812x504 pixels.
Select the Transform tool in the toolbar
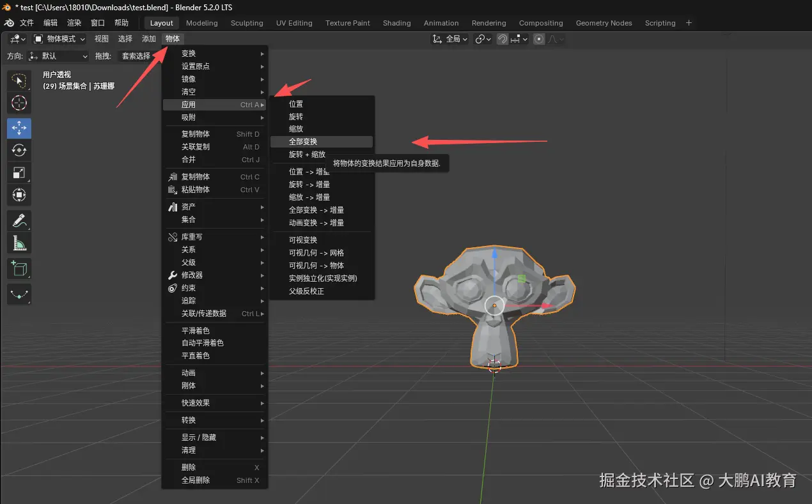coord(19,195)
